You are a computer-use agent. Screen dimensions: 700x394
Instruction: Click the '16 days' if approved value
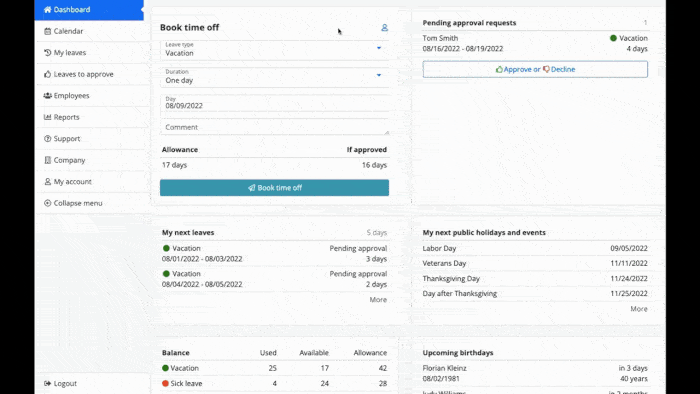(x=374, y=165)
